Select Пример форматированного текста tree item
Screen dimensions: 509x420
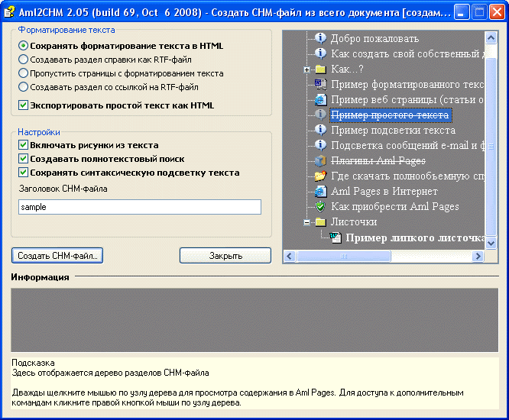click(407, 84)
